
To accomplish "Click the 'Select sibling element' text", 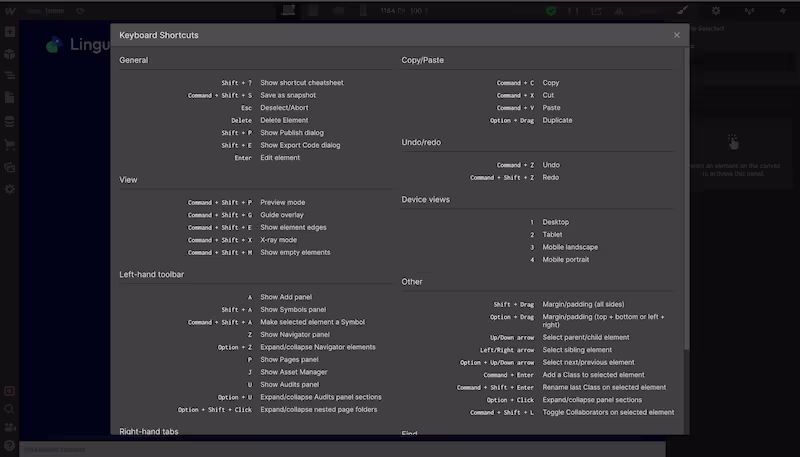I will click(x=577, y=350).
